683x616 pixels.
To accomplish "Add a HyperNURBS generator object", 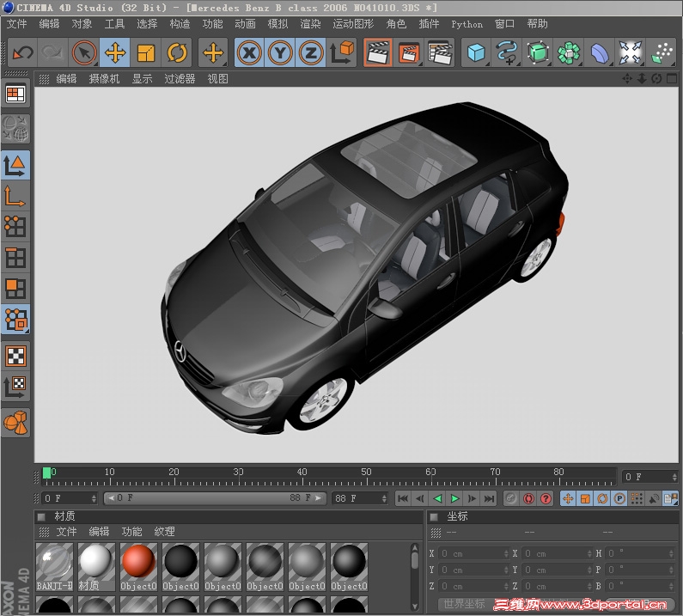I will [538, 52].
